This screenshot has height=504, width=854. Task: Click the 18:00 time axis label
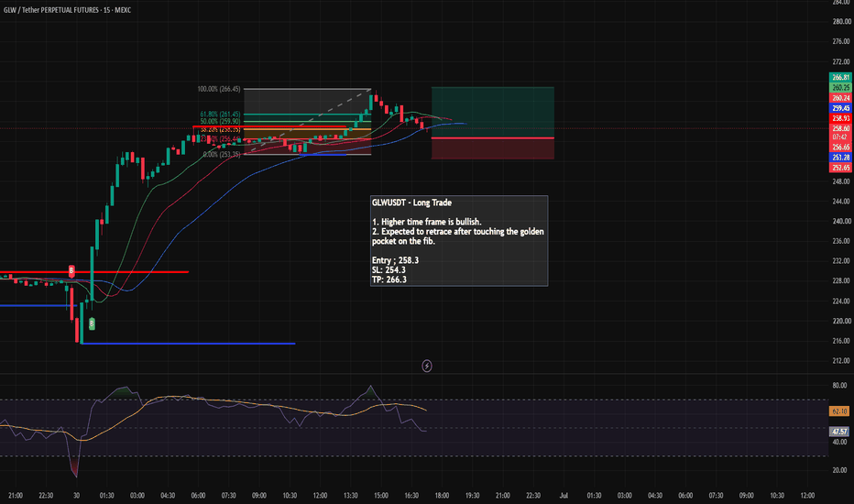tap(442, 495)
